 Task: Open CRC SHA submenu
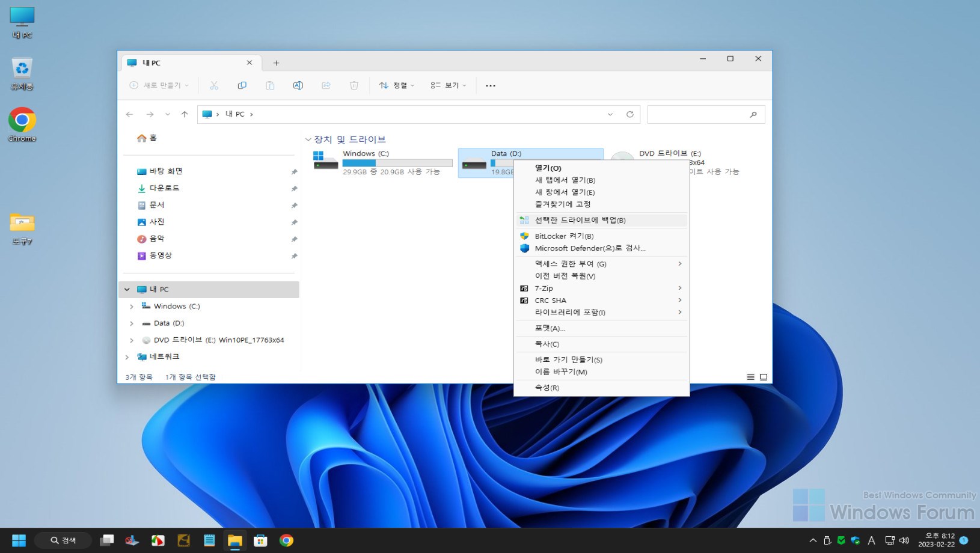click(601, 300)
